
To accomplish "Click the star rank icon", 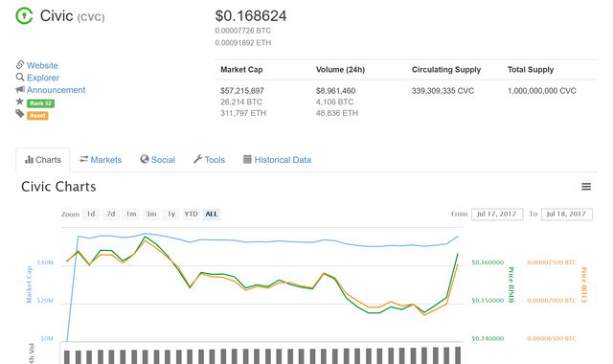I will [19, 102].
